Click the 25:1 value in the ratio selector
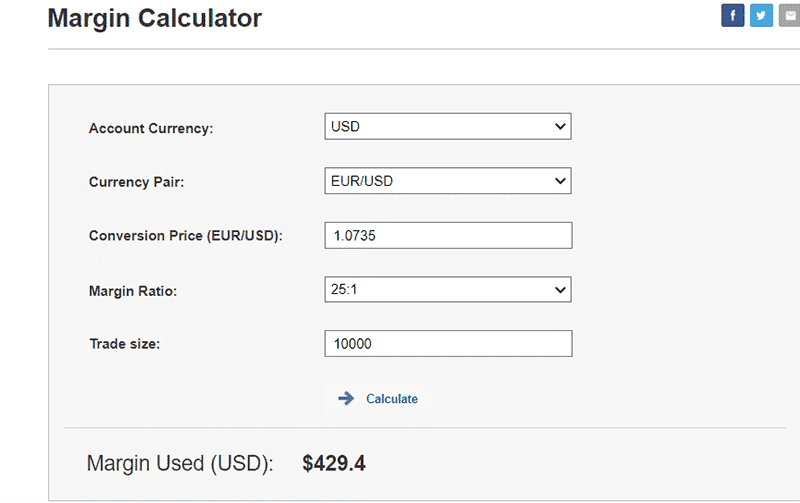Image resolution: width=800 pixels, height=503 pixels. [x=344, y=290]
